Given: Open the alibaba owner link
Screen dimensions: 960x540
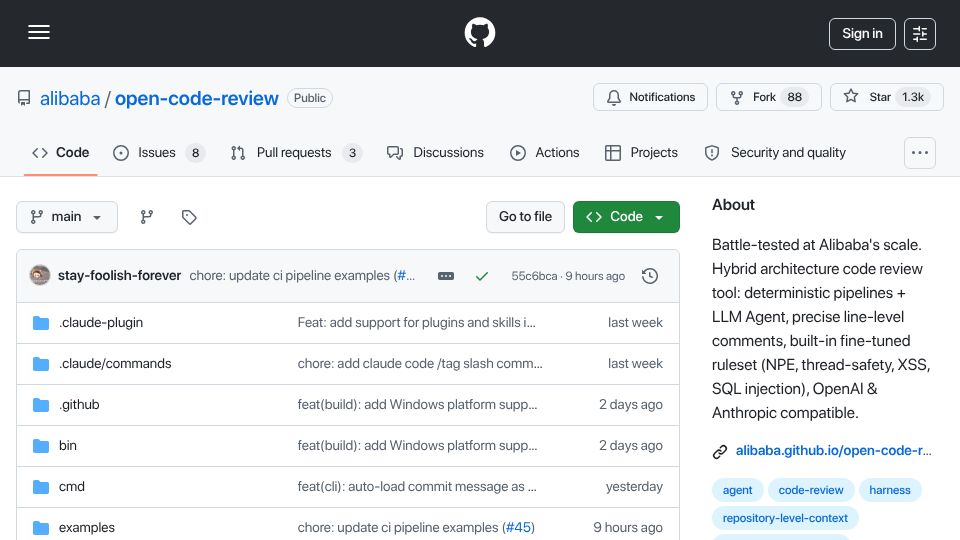Looking at the screenshot, I should pyautogui.click(x=70, y=98).
